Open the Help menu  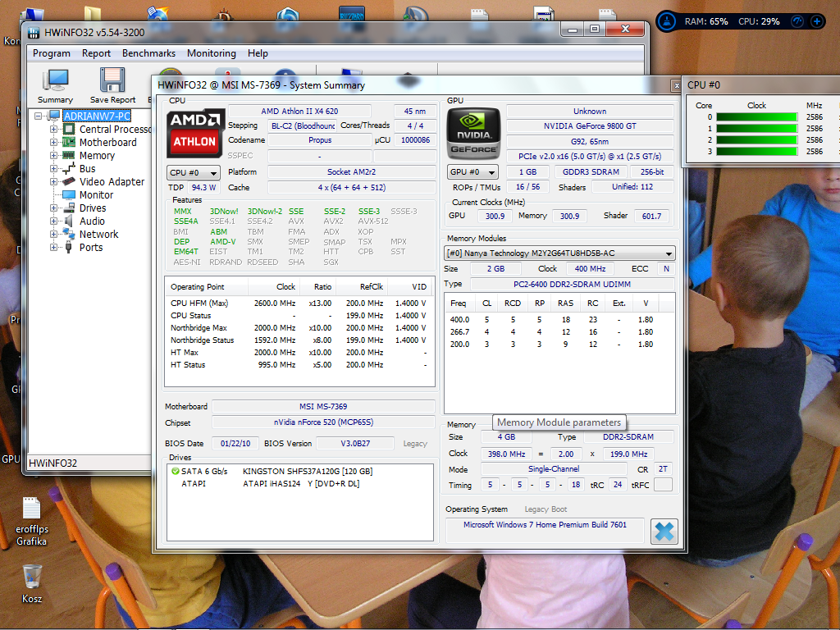tap(258, 53)
